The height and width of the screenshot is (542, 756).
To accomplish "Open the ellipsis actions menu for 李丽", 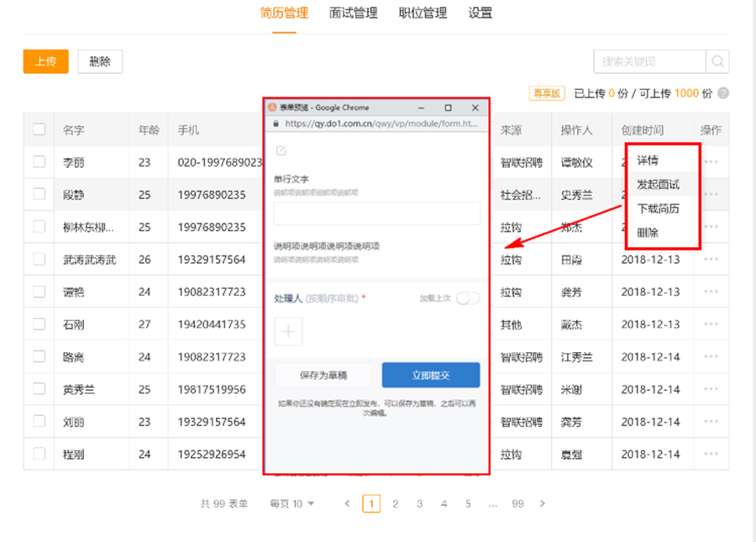I will pyautogui.click(x=712, y=162).
